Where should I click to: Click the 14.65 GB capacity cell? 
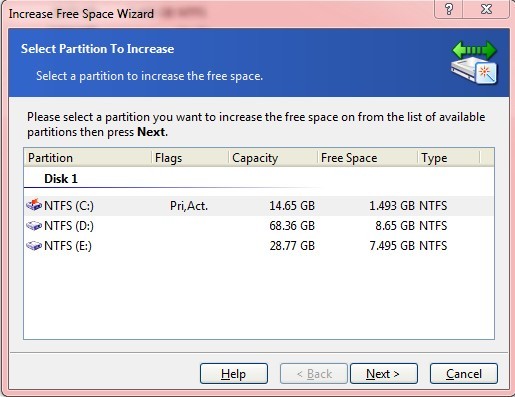(292, 206)
